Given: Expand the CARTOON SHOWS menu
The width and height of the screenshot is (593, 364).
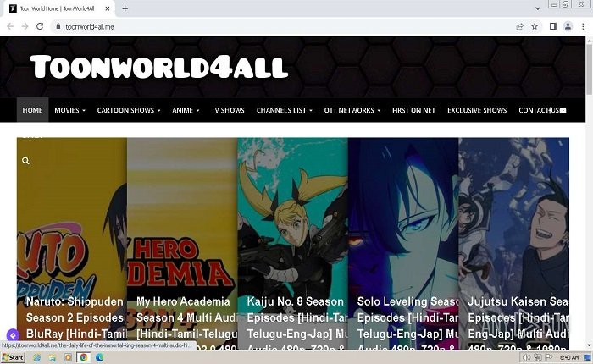Looking at the screenshot, I should [x=129, y=110].
